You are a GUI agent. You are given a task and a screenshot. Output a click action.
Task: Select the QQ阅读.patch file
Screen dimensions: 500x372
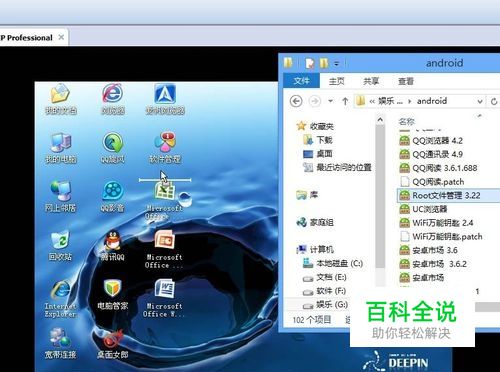pos(432,182)
